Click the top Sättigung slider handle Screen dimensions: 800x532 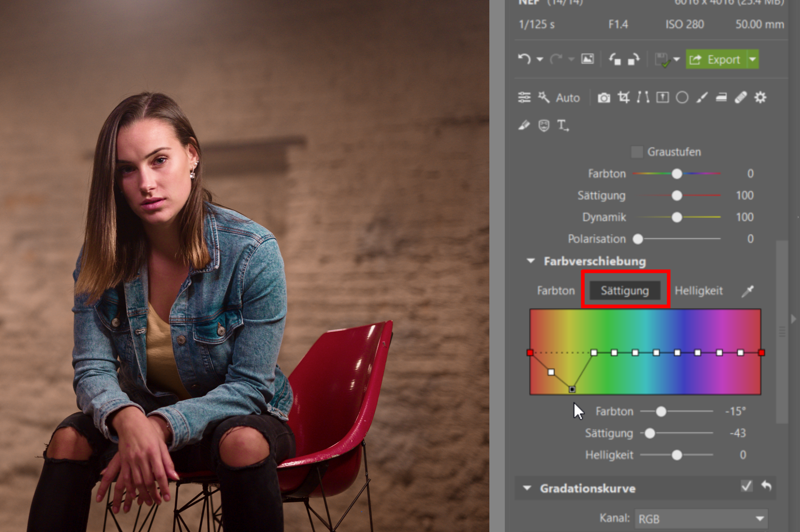677,196
